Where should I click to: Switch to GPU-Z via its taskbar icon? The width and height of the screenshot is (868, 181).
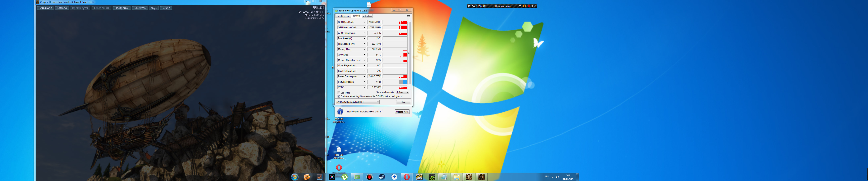pyautogui.click(x=357, y=177)
